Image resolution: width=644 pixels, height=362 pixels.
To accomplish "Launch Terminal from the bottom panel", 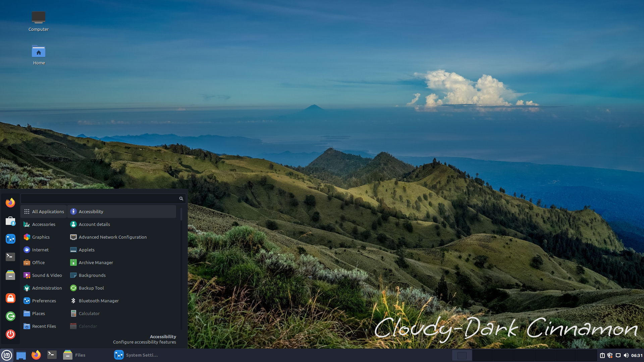I will (x=52, y=355).
